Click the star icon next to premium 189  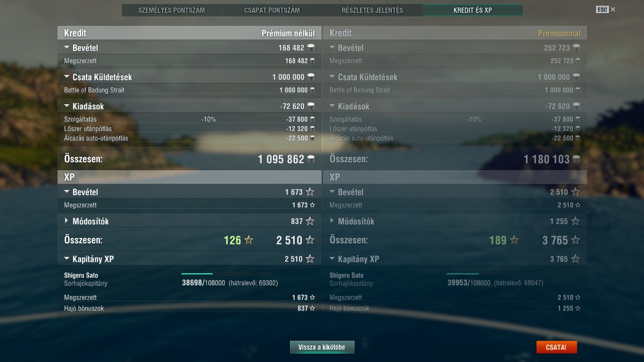514,240
